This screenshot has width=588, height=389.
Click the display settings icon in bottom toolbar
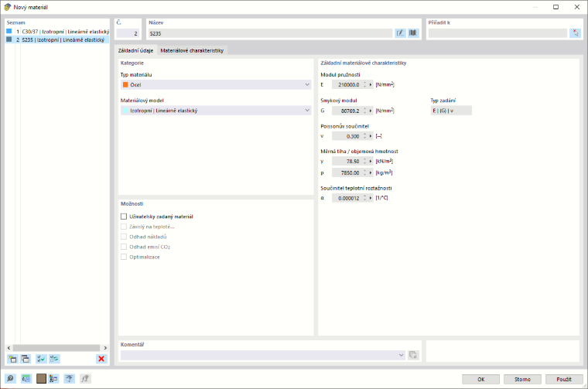(x=53, y=379)
